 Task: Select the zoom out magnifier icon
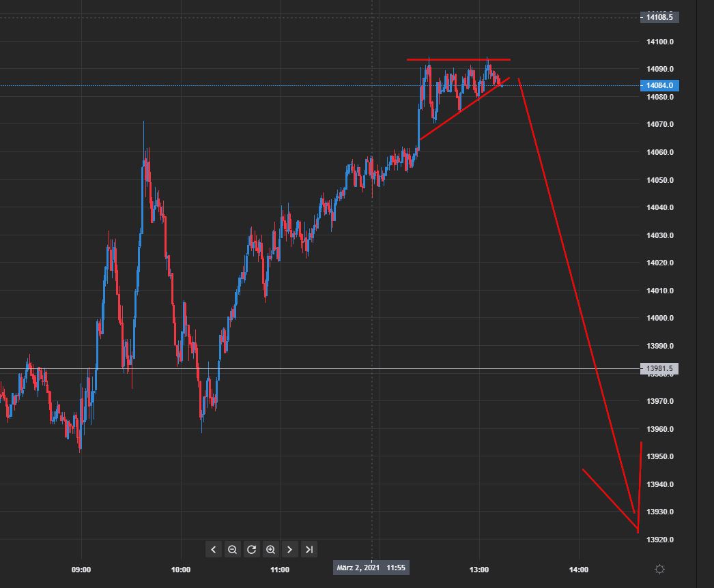click(232, 549)
